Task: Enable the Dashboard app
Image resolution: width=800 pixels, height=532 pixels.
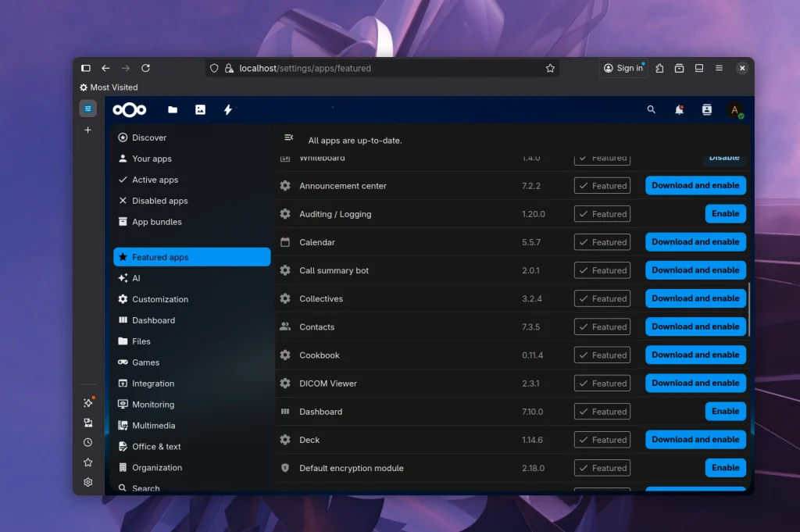Action: pos(726,411)
